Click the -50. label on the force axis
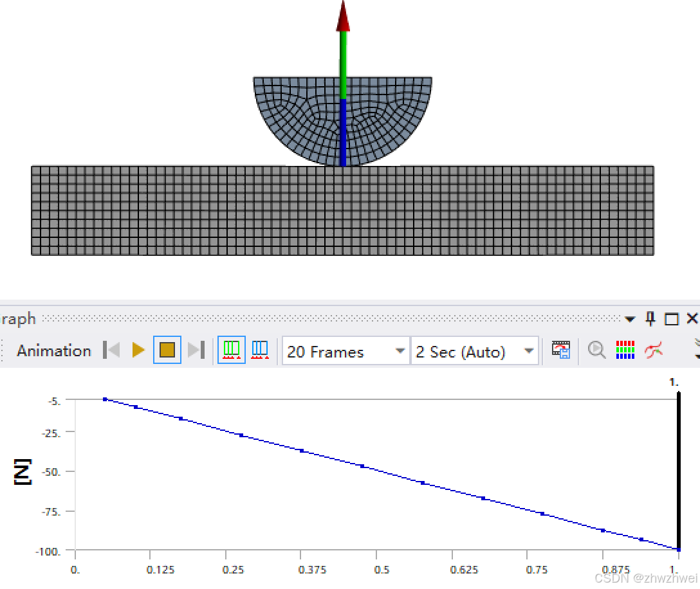 pos(51,472)
